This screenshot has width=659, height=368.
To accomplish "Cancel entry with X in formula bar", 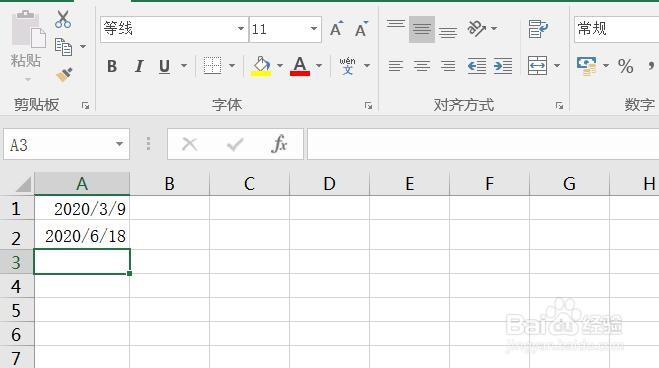I will (x=190, y=144).
